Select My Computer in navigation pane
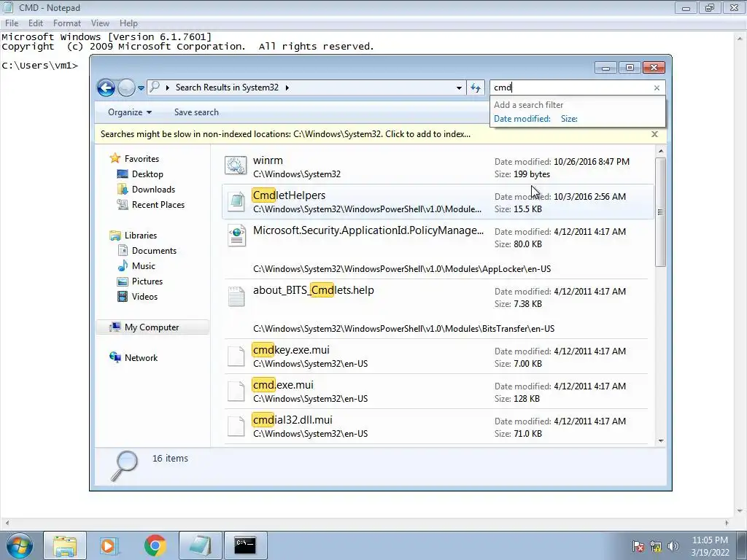 click(152, 327)
